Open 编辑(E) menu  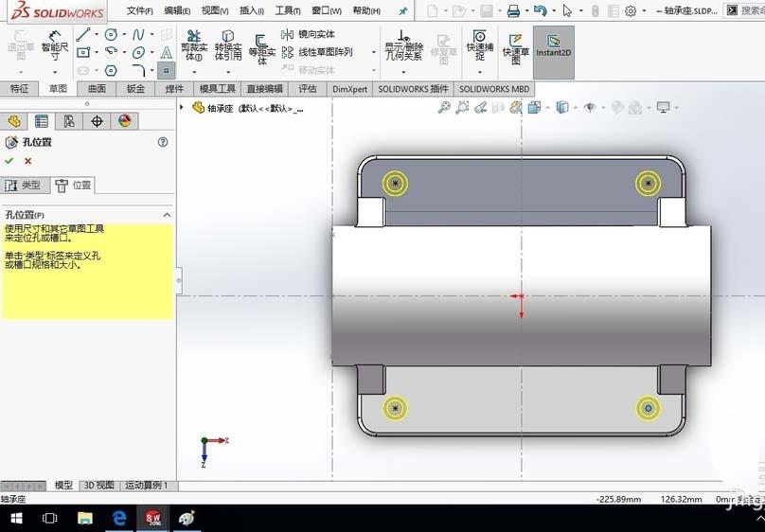click(x=177, y=10)
